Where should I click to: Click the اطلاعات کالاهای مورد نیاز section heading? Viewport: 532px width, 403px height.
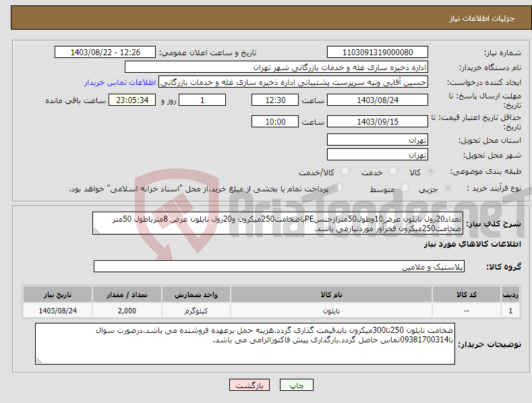tap(472, 244)
